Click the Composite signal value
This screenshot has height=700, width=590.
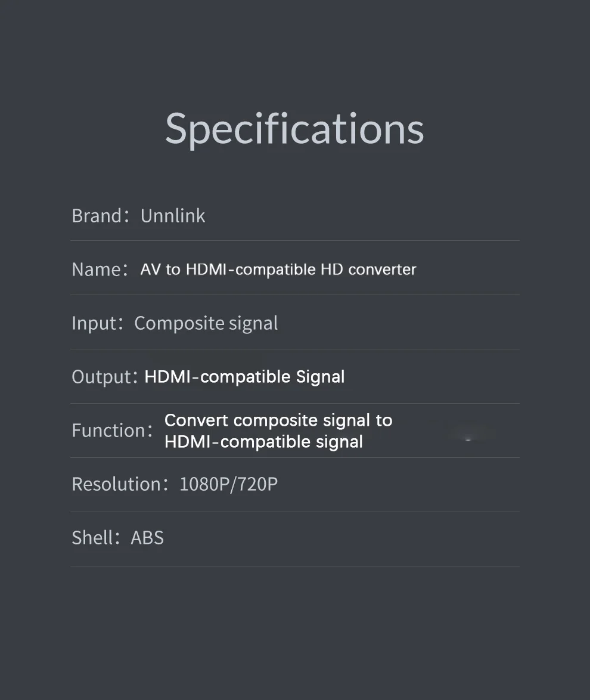coord(206,323)
